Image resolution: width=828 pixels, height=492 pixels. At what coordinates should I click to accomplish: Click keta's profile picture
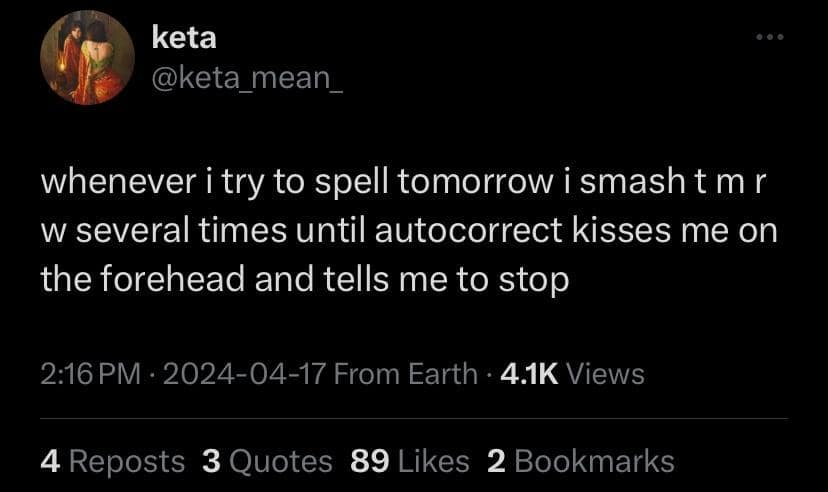pyautogui.click(x=87, y=58)
